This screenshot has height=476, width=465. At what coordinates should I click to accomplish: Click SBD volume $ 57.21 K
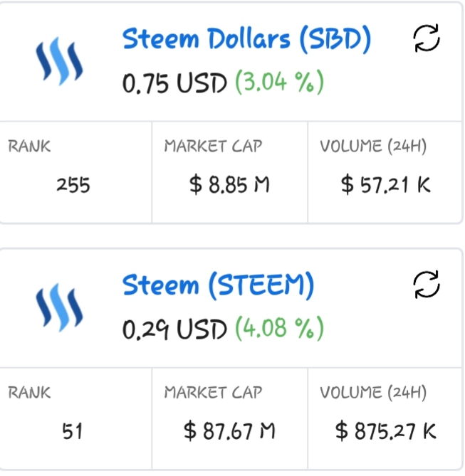click(x=386, y=184)
